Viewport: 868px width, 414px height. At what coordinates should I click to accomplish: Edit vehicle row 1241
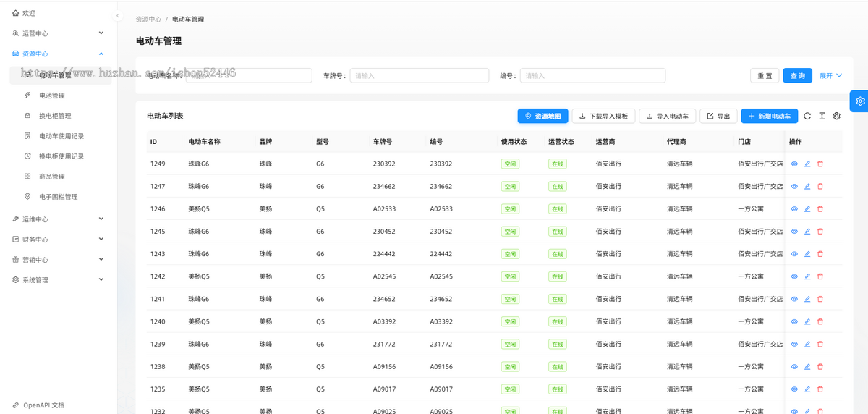807,299
